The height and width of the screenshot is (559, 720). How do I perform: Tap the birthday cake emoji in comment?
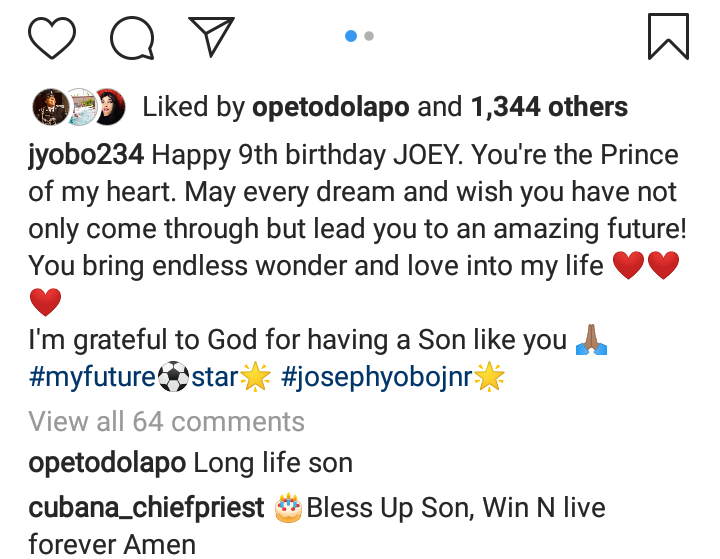tap(288, 508)
